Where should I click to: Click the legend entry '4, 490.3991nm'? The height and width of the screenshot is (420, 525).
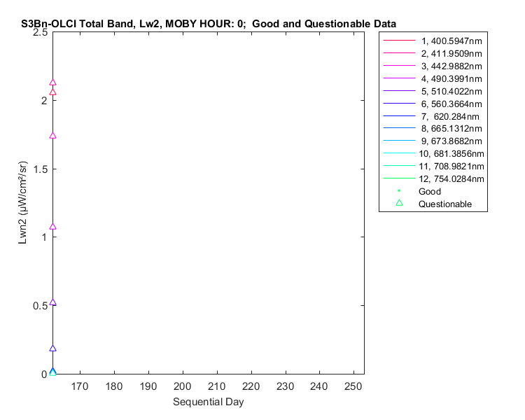(x=433, y=78)
